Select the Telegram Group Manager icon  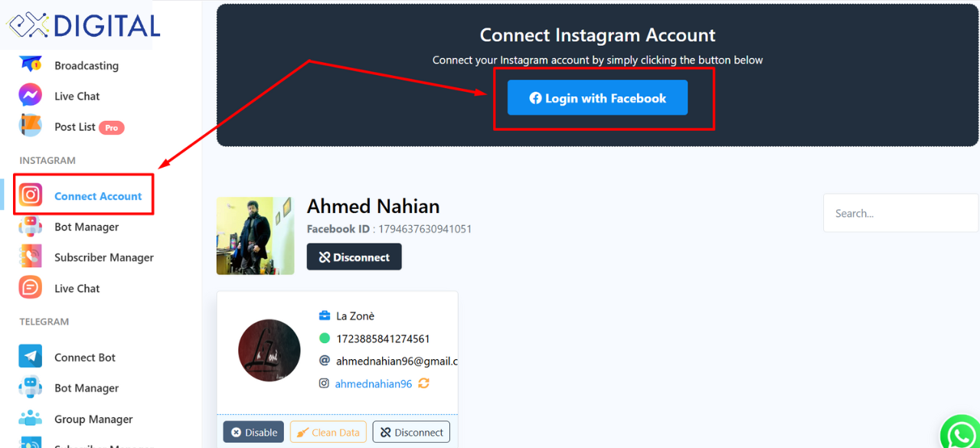pos(31,419)
